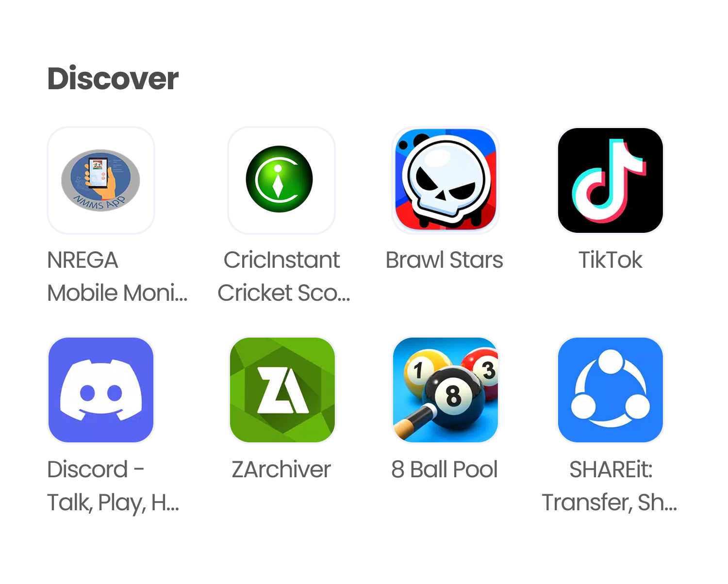Viewport: 728px width, 584px height.
Task: Tap the SHAREit blue icon
Action: [611, 390]
